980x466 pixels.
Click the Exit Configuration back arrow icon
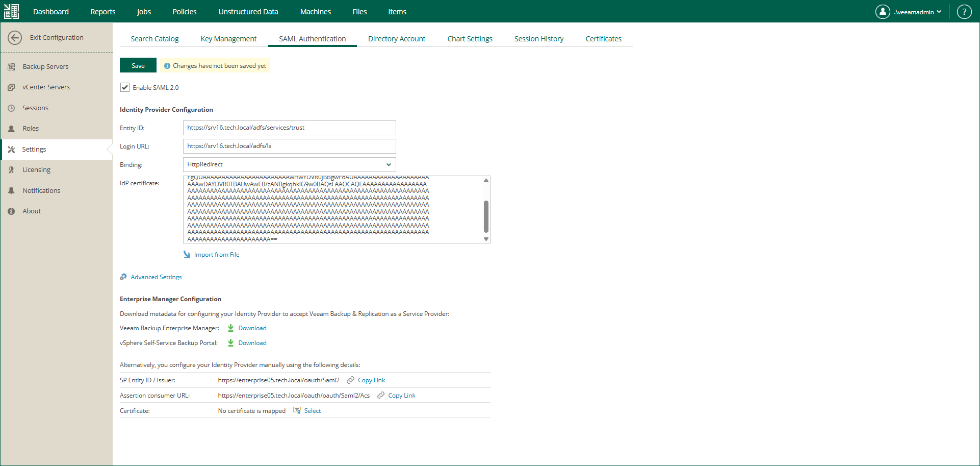coord(15,37)
